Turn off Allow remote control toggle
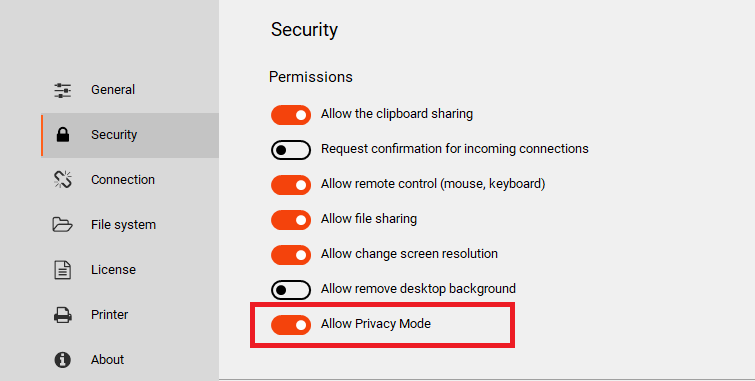Viewport: 755px width, 381px height. click(291, 185)
